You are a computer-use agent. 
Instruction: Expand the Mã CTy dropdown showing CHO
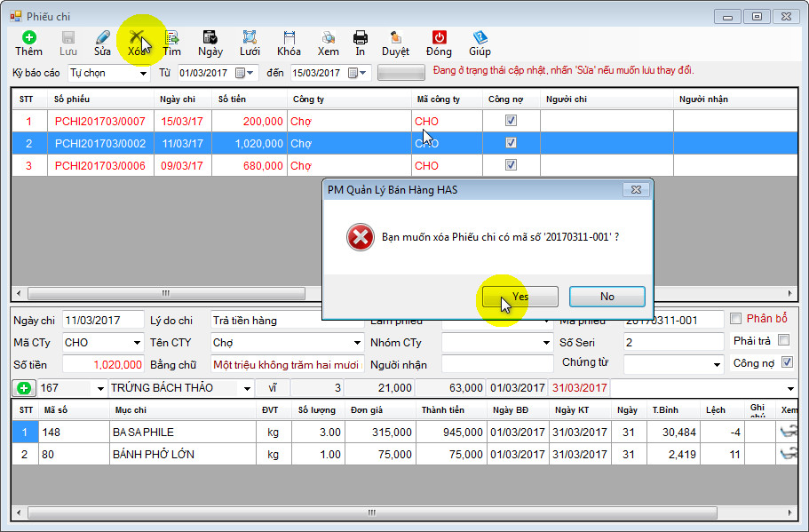pos(137,343)
